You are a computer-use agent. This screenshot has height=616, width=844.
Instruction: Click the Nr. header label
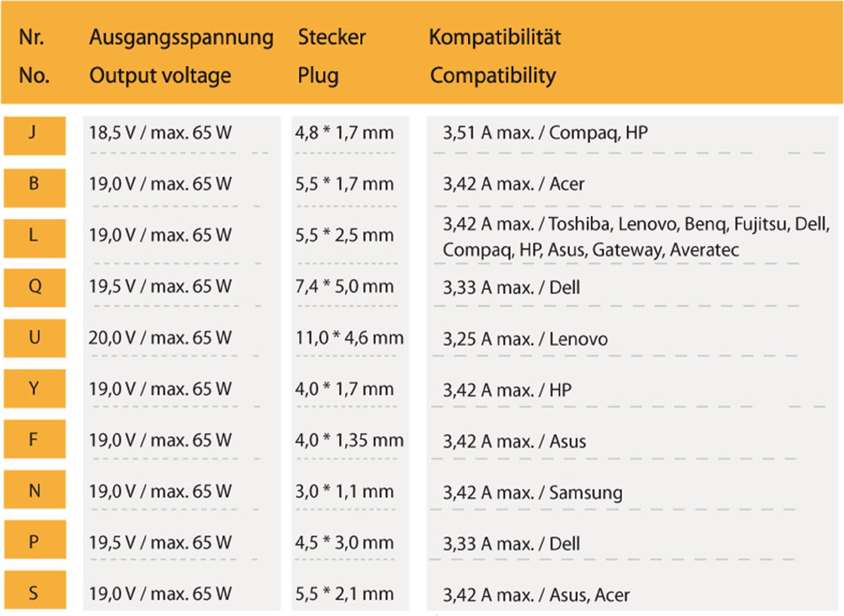click(32, 37)
